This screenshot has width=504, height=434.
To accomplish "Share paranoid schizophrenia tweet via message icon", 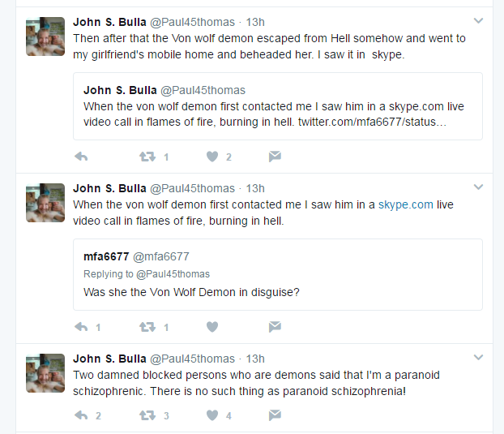I will pyautogui.click(x=275, y=415).
